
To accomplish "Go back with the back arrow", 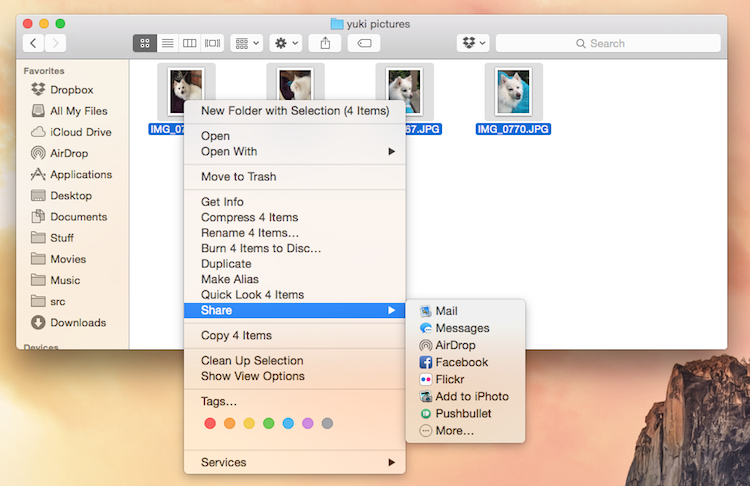I will (34, 43).
